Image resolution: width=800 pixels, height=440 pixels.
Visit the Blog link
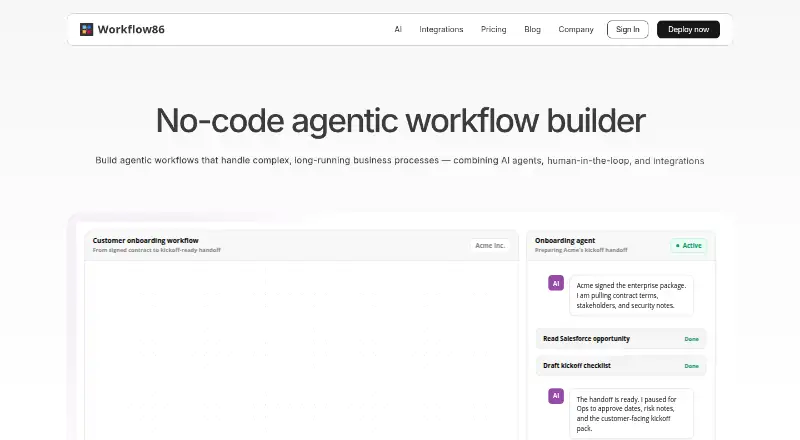[x=532, y=30]
